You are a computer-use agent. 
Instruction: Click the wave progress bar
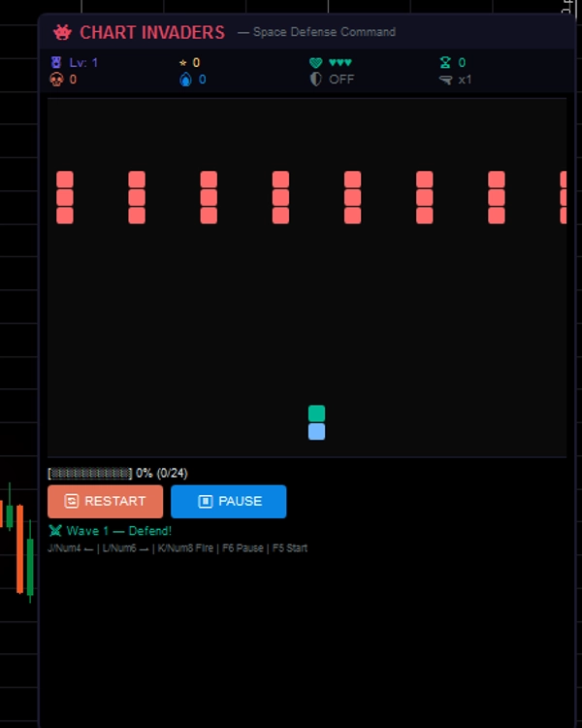pos(90,473)
